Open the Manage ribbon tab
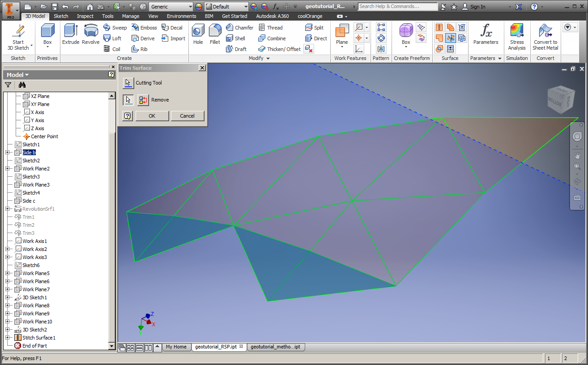Image resolution: width=588 pixels, height=365 pixels. pyautogui.click(x=131, y=16)
